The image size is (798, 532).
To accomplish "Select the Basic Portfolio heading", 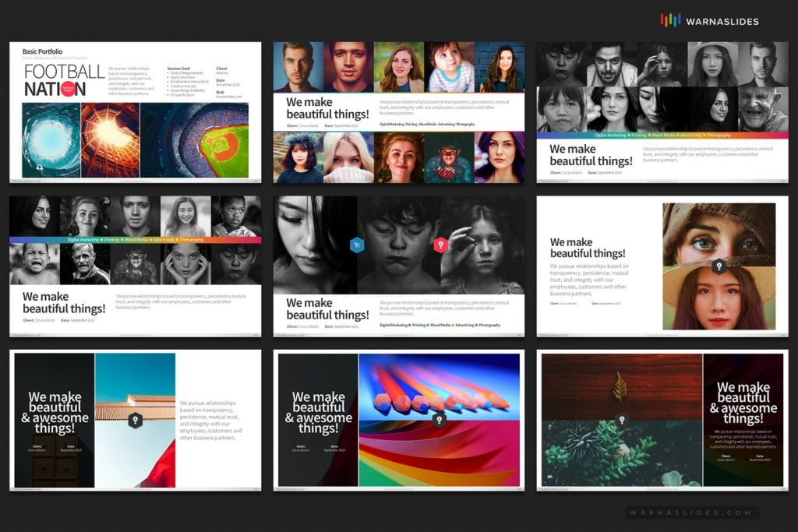I will point(43,51).
